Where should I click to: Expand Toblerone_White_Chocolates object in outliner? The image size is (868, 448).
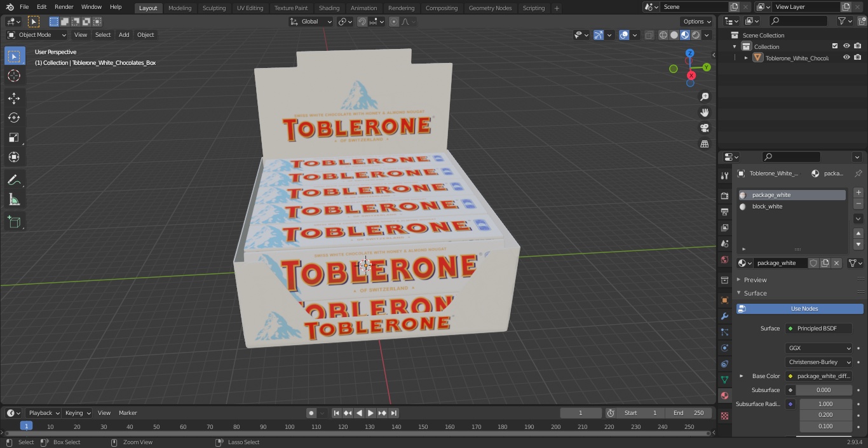pos(746,58)
